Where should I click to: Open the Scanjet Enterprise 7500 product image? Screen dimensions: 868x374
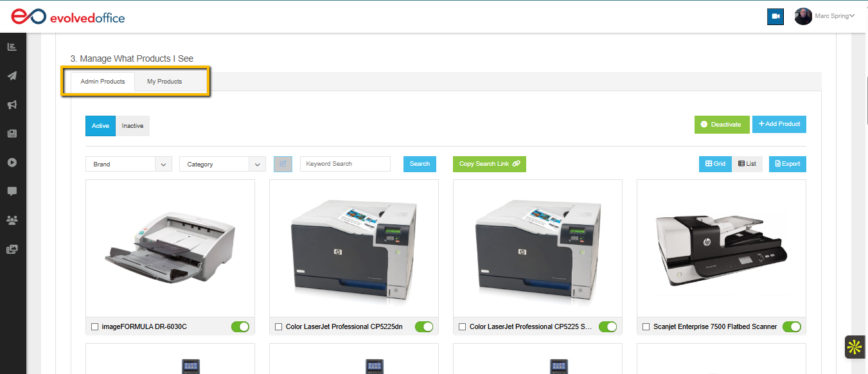tap(722, 249)
